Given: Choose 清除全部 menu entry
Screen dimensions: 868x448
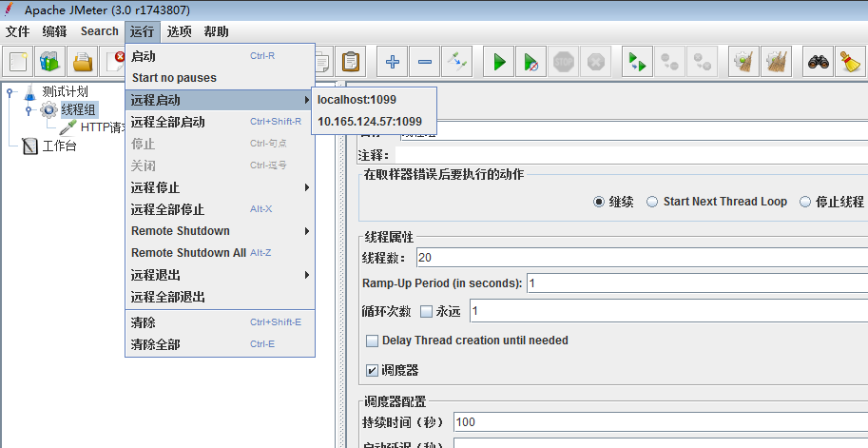Looking at the screenshot, I should [x=220, y=344].
